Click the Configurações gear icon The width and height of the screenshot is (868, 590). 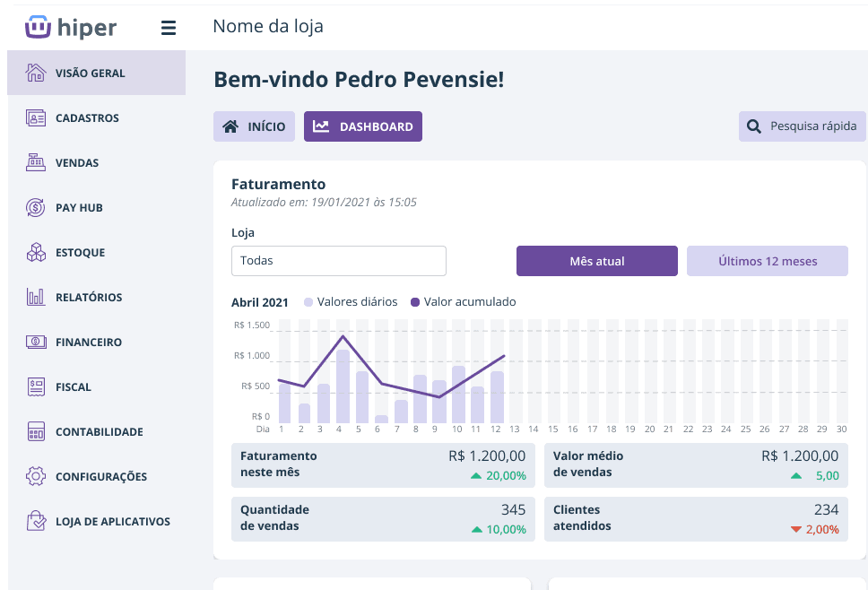pos(36,476)
